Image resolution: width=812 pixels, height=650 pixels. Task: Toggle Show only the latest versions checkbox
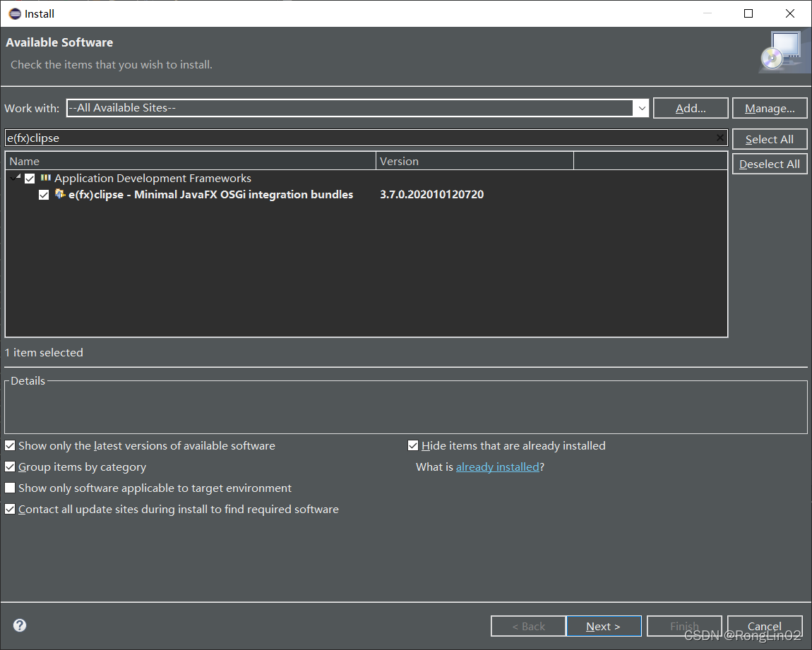10,445
